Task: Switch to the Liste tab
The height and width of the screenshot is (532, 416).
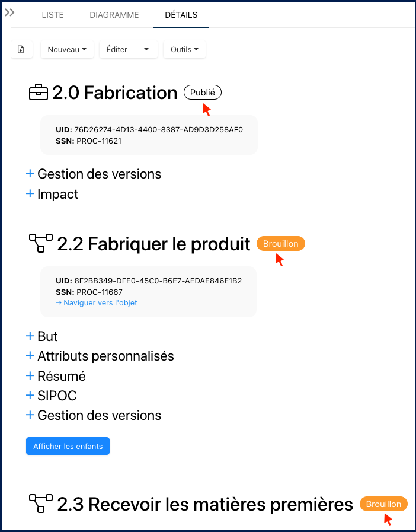Action: tap(53, 15)
